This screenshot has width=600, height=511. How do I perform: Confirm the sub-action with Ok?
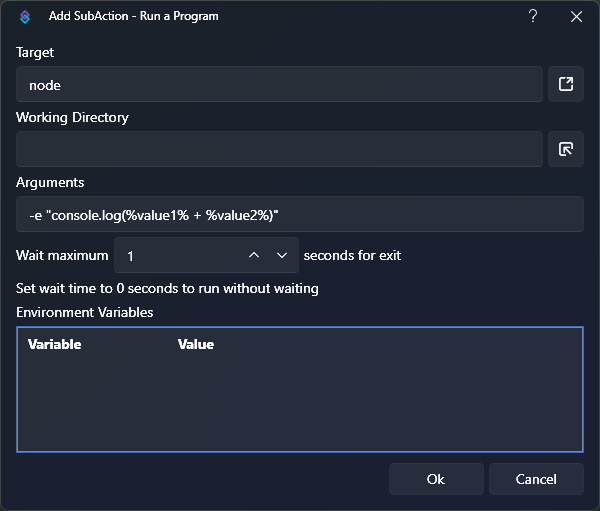436,479
